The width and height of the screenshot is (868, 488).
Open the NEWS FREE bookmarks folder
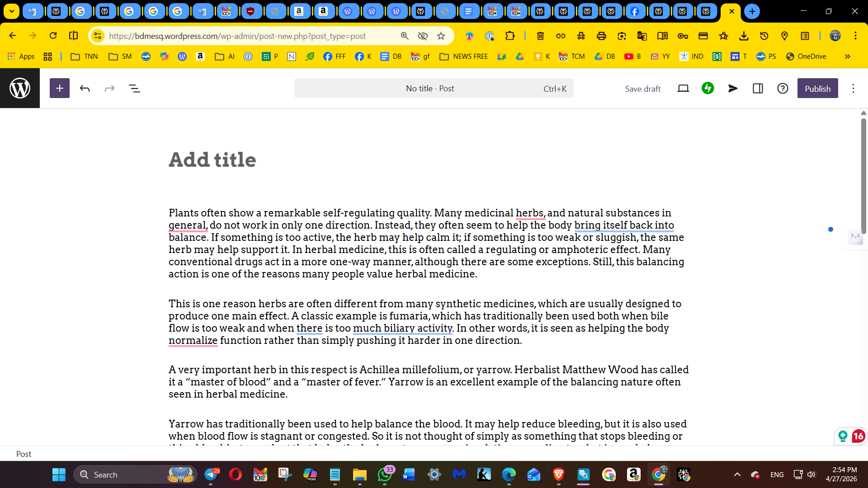point(464,56)
